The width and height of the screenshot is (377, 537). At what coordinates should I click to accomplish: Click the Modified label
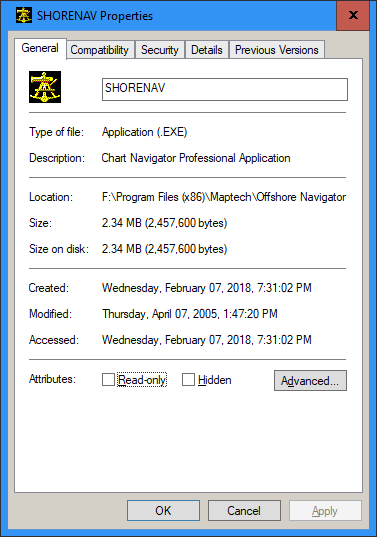pyautogui.click(x=50, y=314)
